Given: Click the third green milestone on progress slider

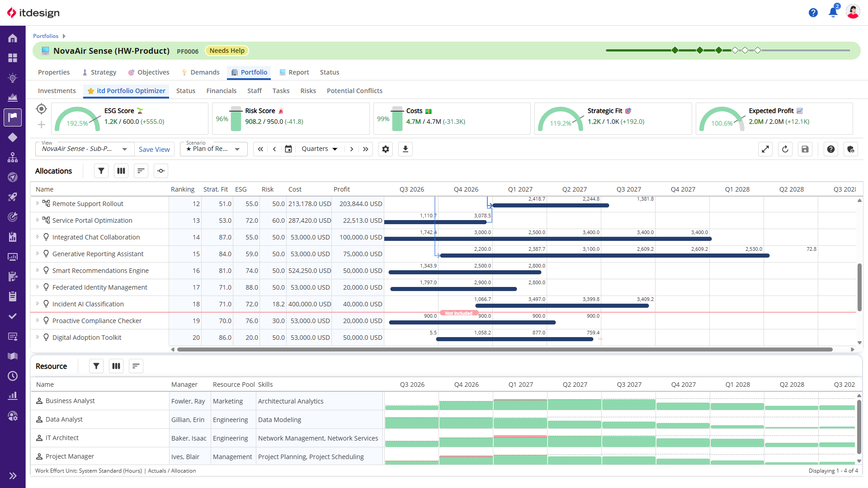Looking at the screenshot, I should 719,50.
